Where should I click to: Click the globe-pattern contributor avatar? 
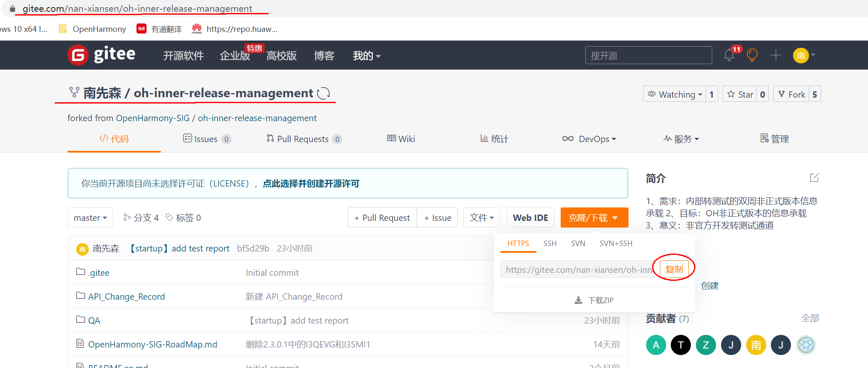coord(806,345)
